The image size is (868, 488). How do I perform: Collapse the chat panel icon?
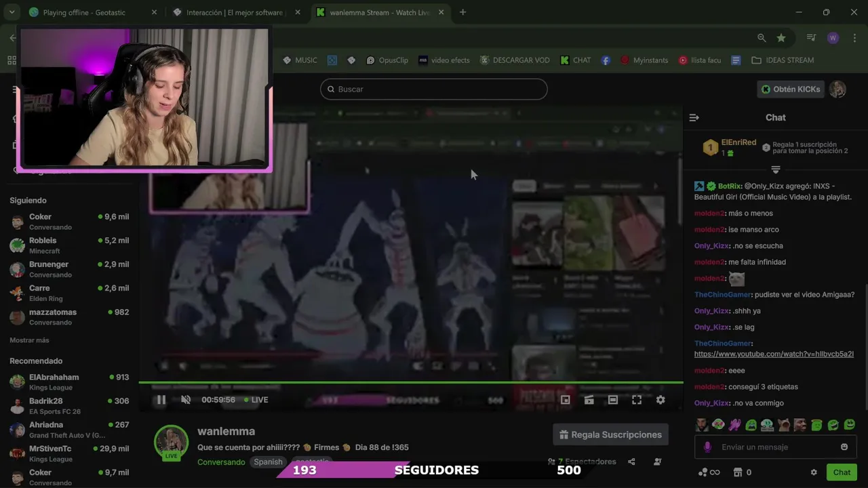pos(694,117)
